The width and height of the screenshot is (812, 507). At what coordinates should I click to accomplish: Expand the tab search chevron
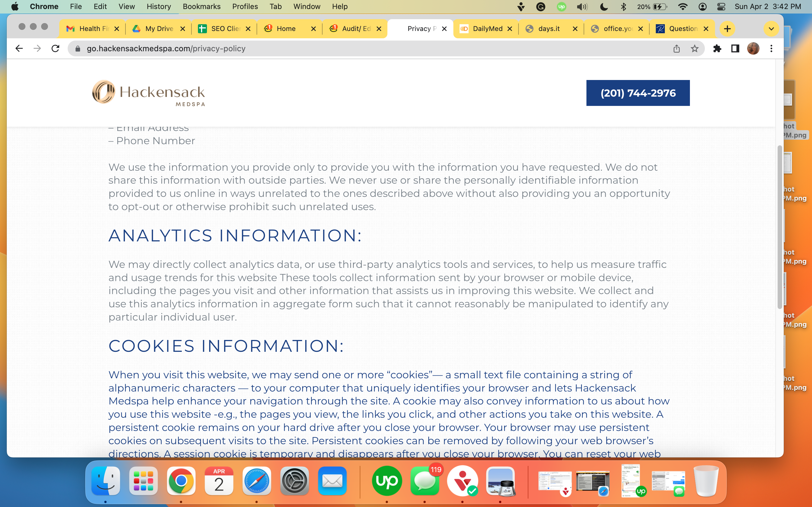pos(771,29)
